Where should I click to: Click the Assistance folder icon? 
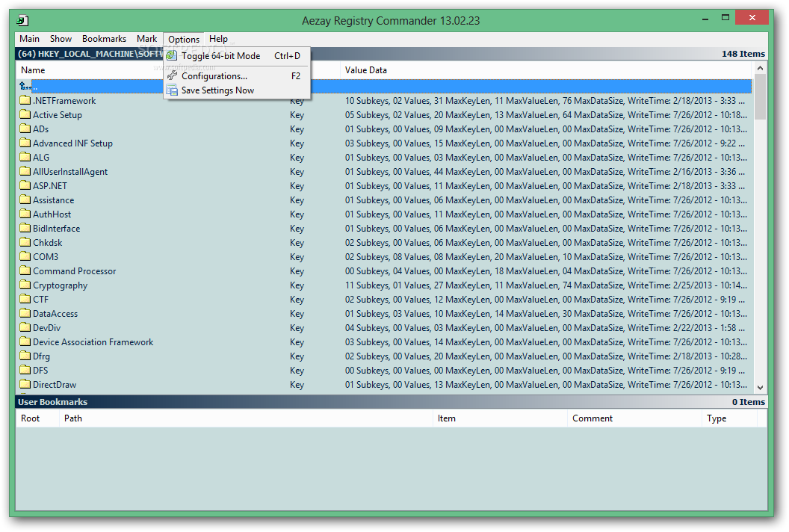coord(25,199)
